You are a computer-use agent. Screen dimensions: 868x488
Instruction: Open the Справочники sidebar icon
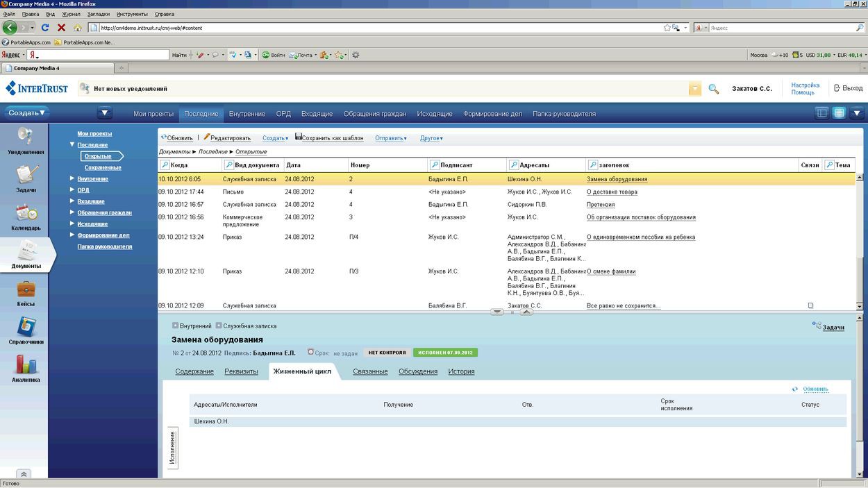[26, 327]
